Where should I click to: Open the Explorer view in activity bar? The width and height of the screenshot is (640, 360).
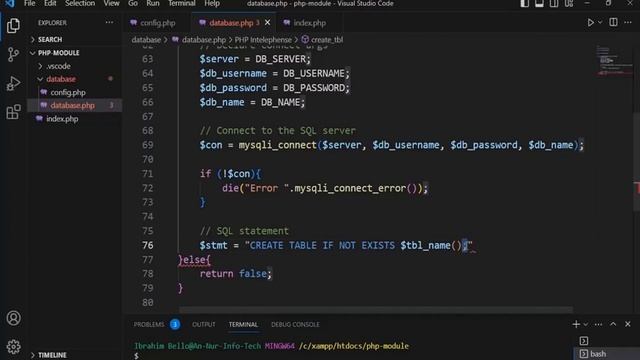13,26
